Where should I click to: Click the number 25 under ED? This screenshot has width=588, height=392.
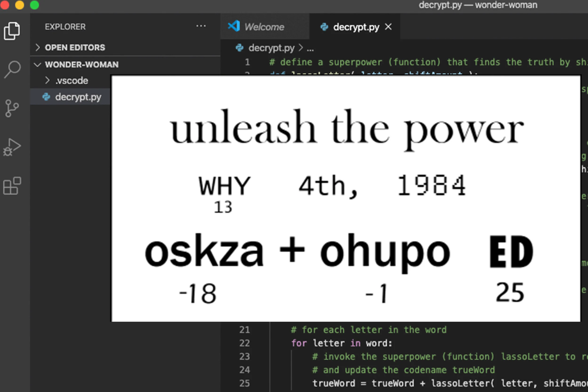coord(510,292)
